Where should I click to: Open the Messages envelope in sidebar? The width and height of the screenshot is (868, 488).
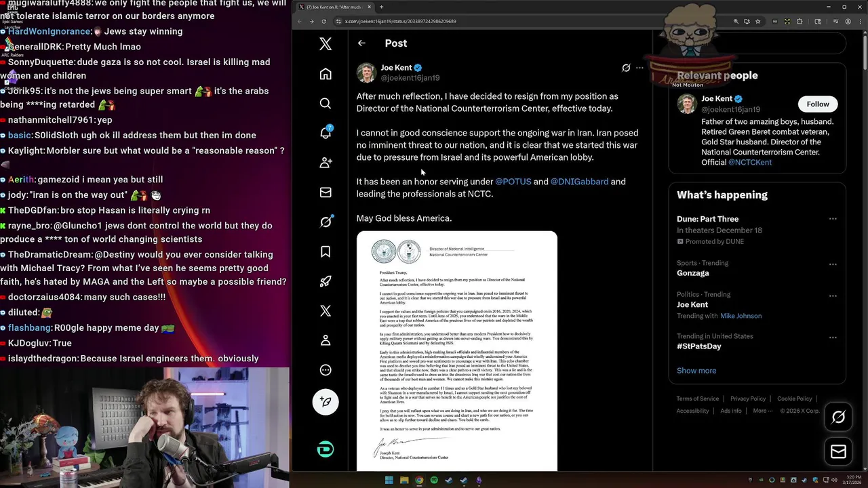(x=325, y=192)
